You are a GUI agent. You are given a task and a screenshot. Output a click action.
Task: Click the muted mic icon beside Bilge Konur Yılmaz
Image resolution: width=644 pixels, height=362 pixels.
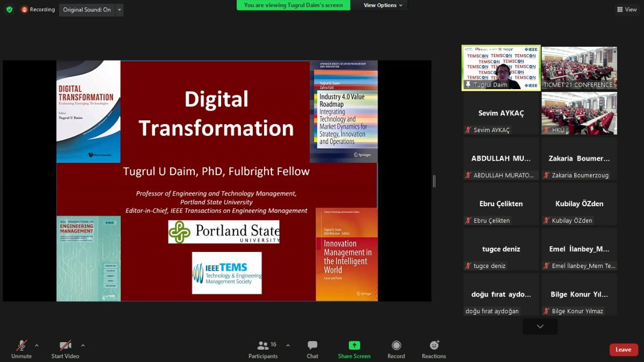[546, 311]
